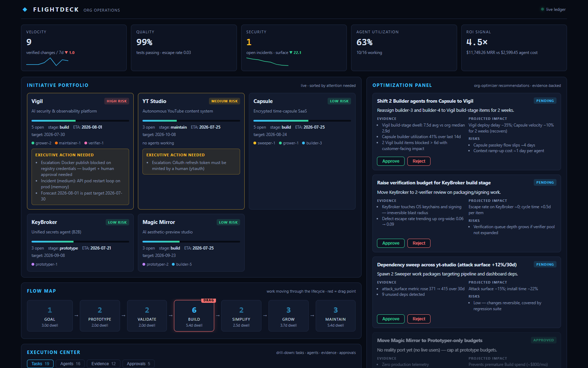This screenshot has height=368, width=588.
Task: Click the KeyBroker progress bar
Action: click(80, 241)
